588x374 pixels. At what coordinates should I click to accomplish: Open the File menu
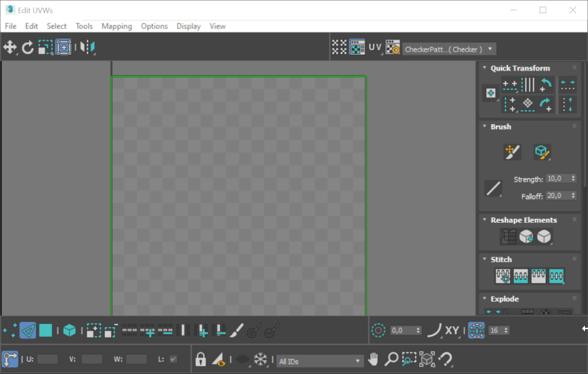click(11, 26)
